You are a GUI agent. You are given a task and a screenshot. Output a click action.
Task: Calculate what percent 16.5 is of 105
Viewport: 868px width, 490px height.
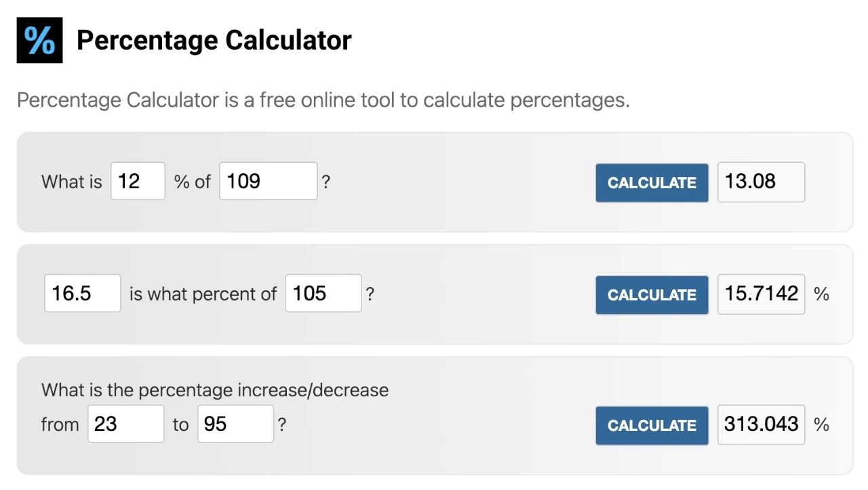[x=652, y=295]
